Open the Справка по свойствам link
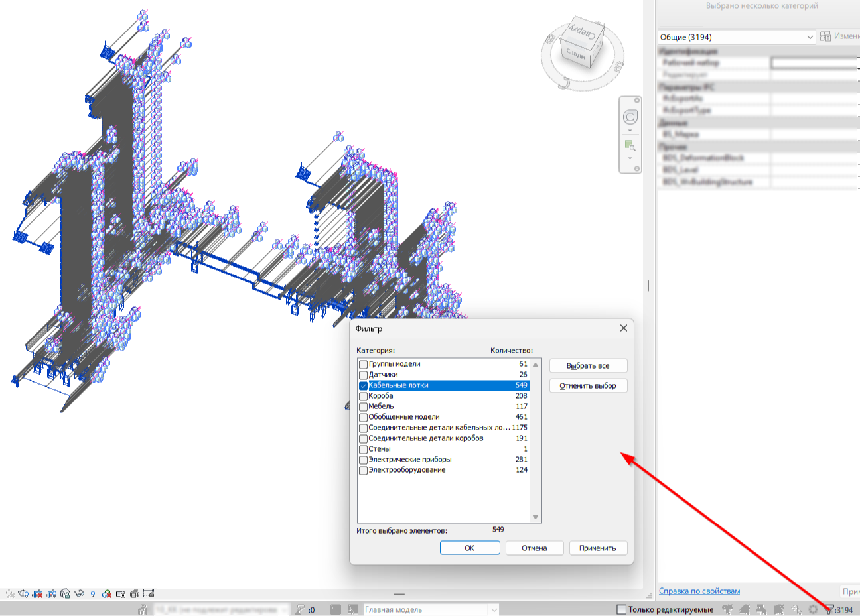860x616 pixels. coord(699,591)
